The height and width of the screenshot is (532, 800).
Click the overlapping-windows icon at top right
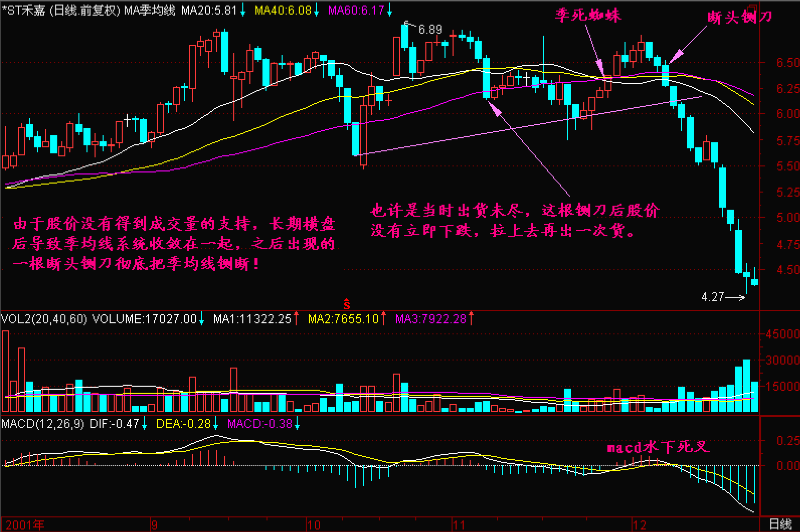click(x=752, y=10)
